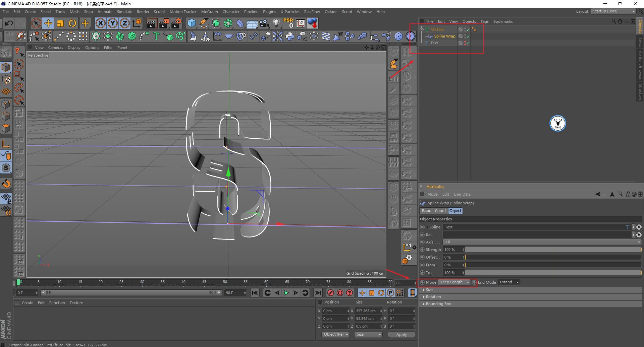Collapse the MoText hierarchy in Object Manager

422,29
